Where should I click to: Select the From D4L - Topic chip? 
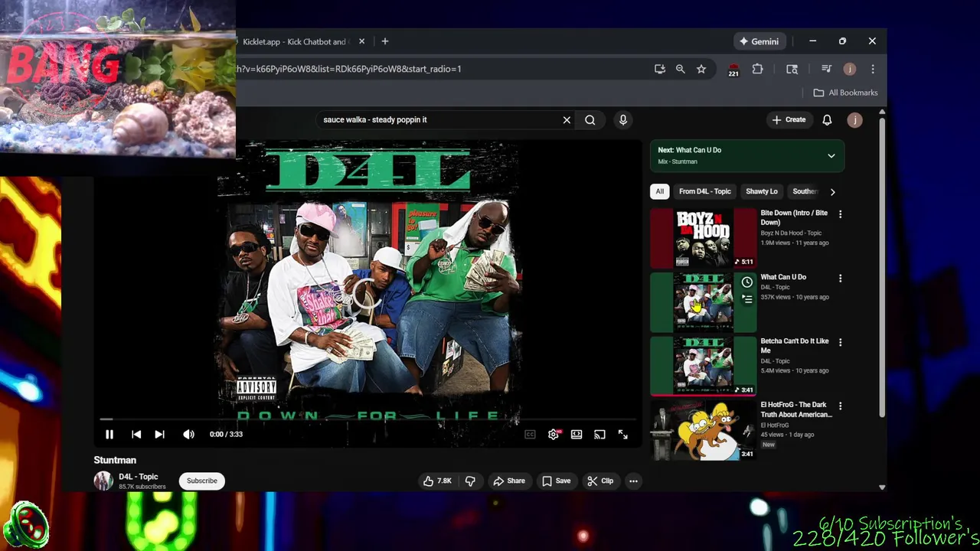(x=705, y=191)
